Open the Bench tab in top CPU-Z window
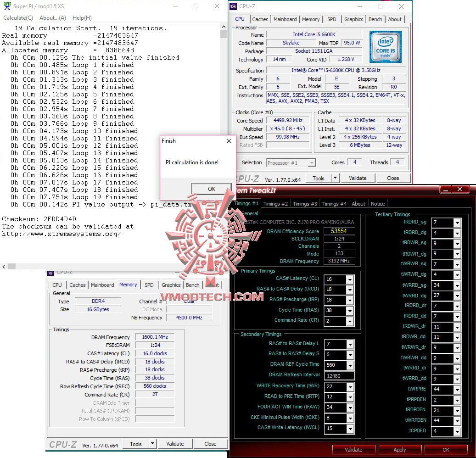Image resolution: width=476 pixels, height=458 pixels. [x=375, y=19]
